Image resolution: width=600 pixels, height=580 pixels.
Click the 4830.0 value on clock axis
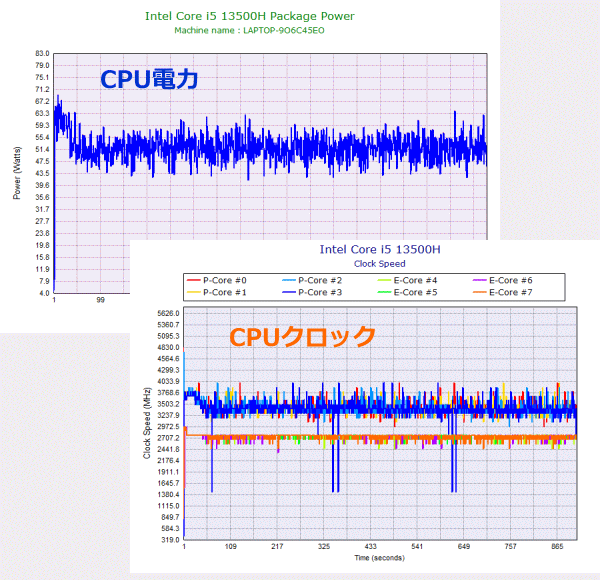168,347
